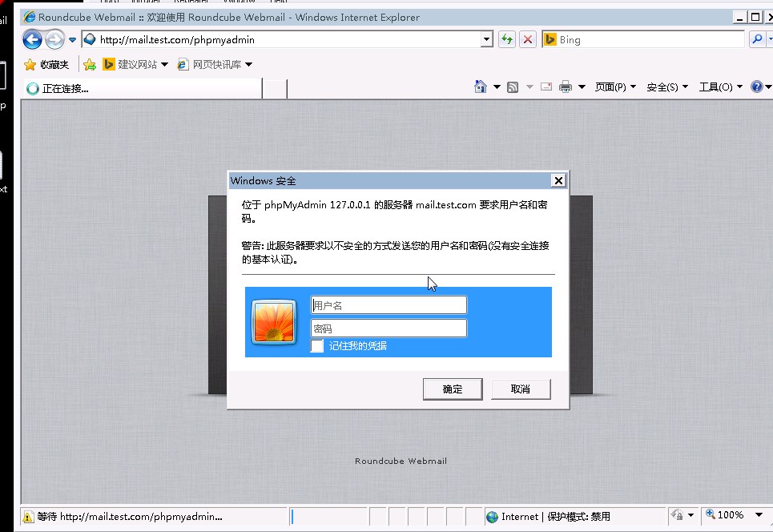Open the 工具(O) menu
Screen dimensions: 773x532
(x=721, y=87)
